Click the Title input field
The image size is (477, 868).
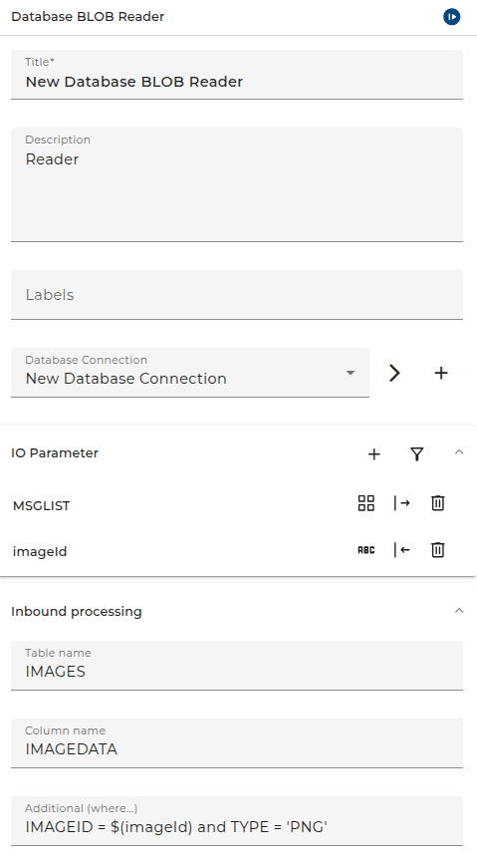click(237, 75)
